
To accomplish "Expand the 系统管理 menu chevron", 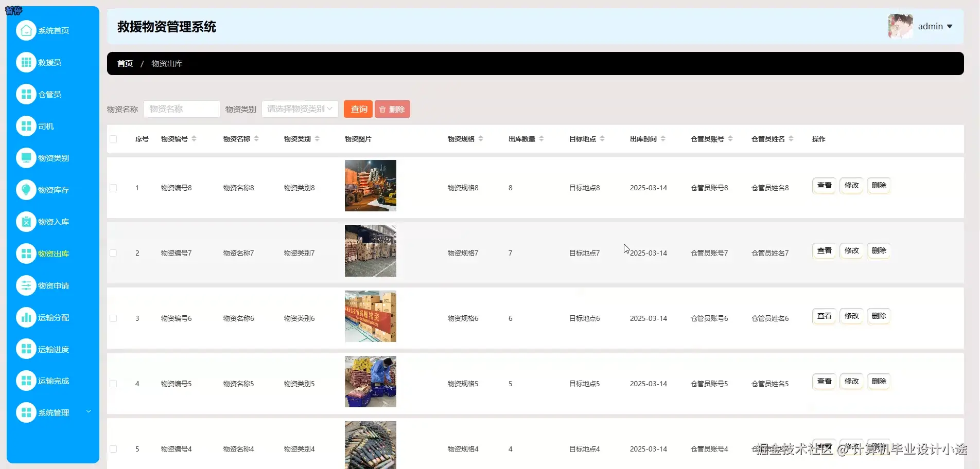I will (88, 412).
